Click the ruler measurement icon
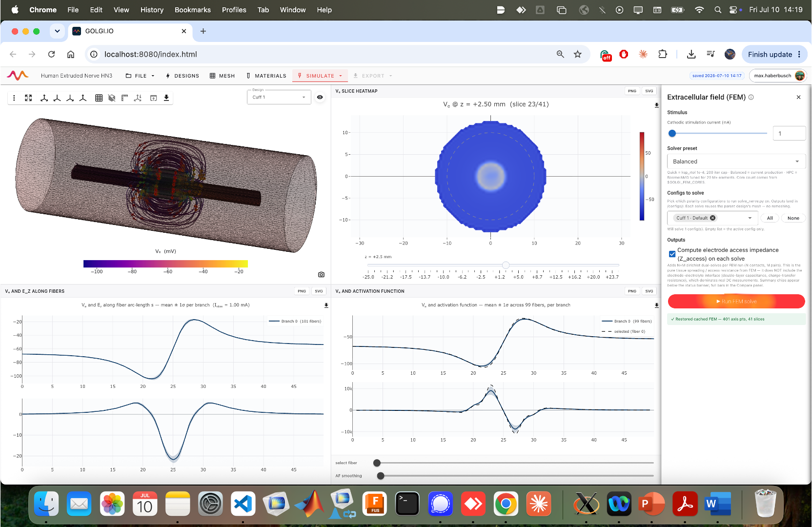 (x=125, y=98)
